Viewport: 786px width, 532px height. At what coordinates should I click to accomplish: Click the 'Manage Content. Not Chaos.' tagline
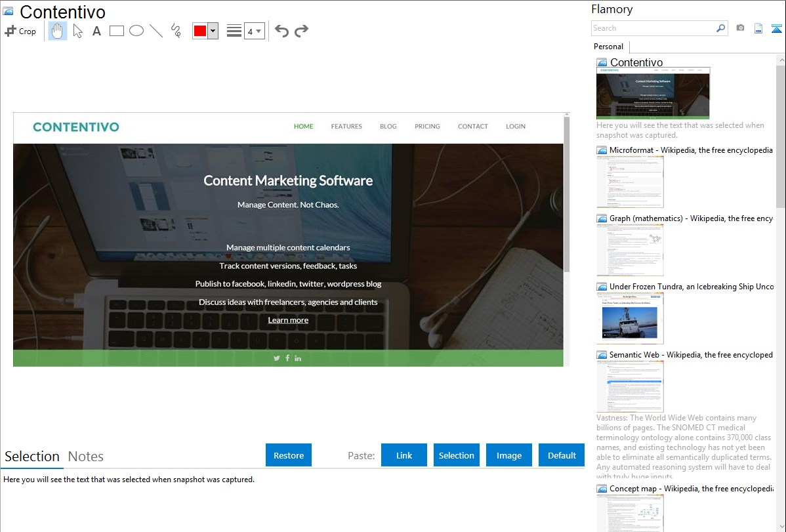288,205
